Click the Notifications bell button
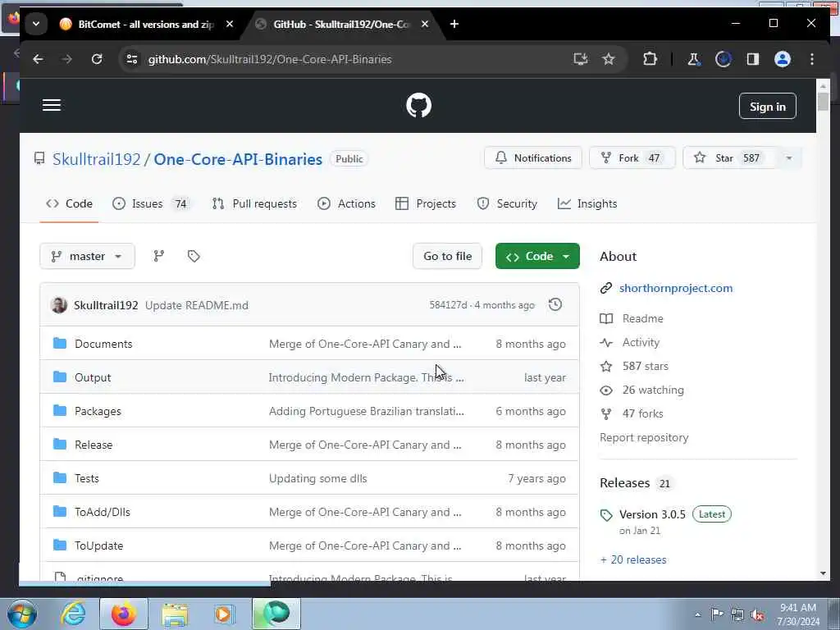This screenshot has width=840, height=630. (533, 158)
